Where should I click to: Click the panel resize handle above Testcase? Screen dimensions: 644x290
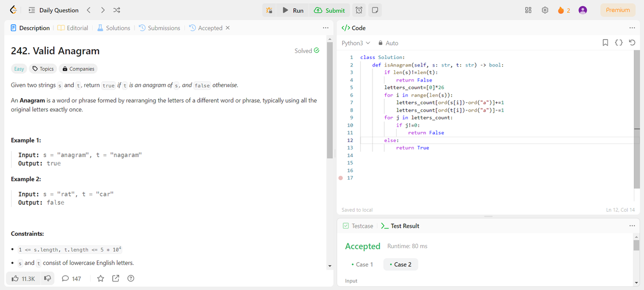tap(488, 217)
